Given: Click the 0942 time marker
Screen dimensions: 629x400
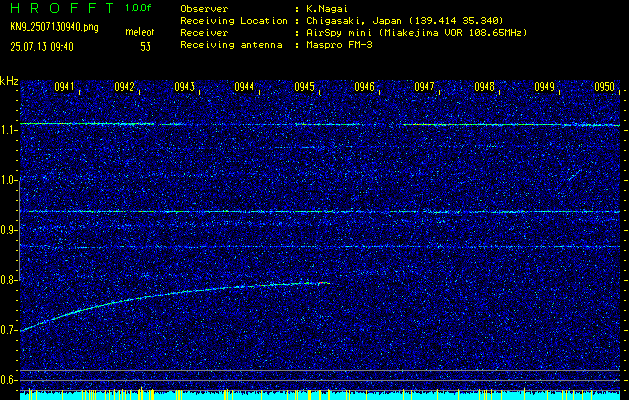Looking at the screenshot, I should point(124,87).
